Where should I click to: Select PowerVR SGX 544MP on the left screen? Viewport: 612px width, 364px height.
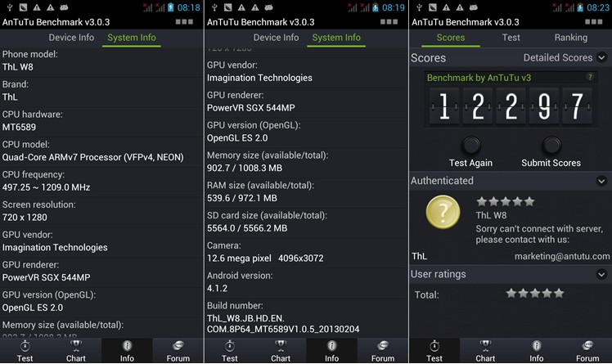click(46, 277)
